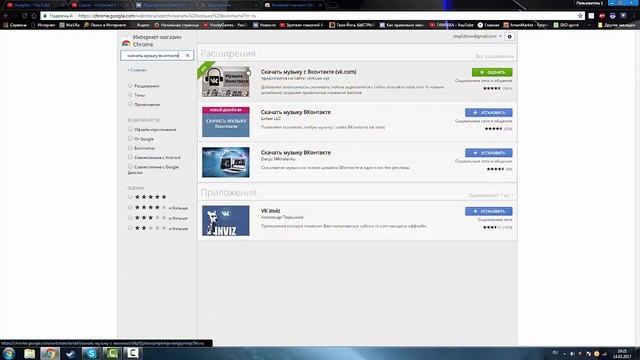Select the Расширения radio filter
Image resolution: width=640 pixels, height=360 pixels.
(130, 86)
